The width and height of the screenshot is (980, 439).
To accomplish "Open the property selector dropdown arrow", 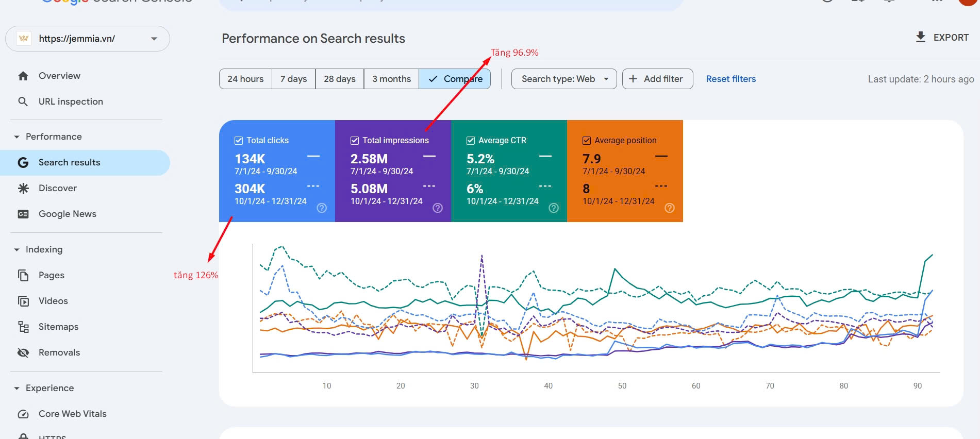I will click(x=154, y=39).
